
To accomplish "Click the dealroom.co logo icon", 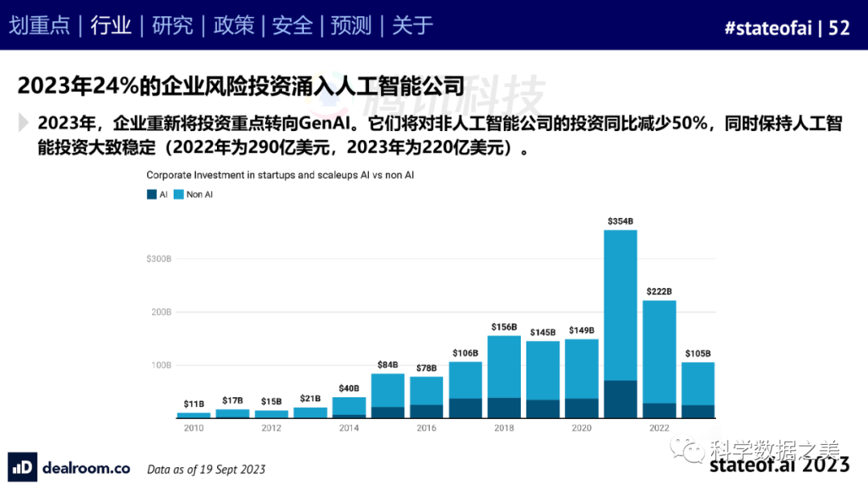I will coord(23,467).
